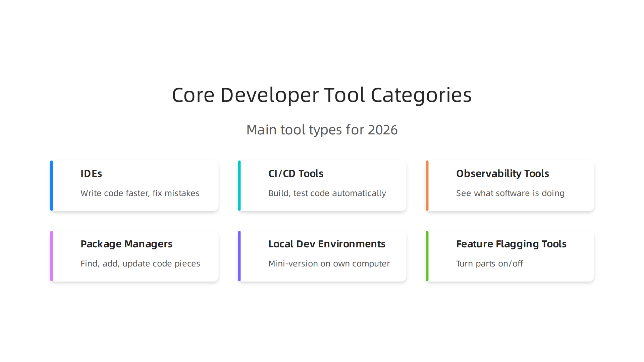The width and height of the screenshot is (644, 362).
Task: Select the "Observability Tools" heading
Action: 502,174
